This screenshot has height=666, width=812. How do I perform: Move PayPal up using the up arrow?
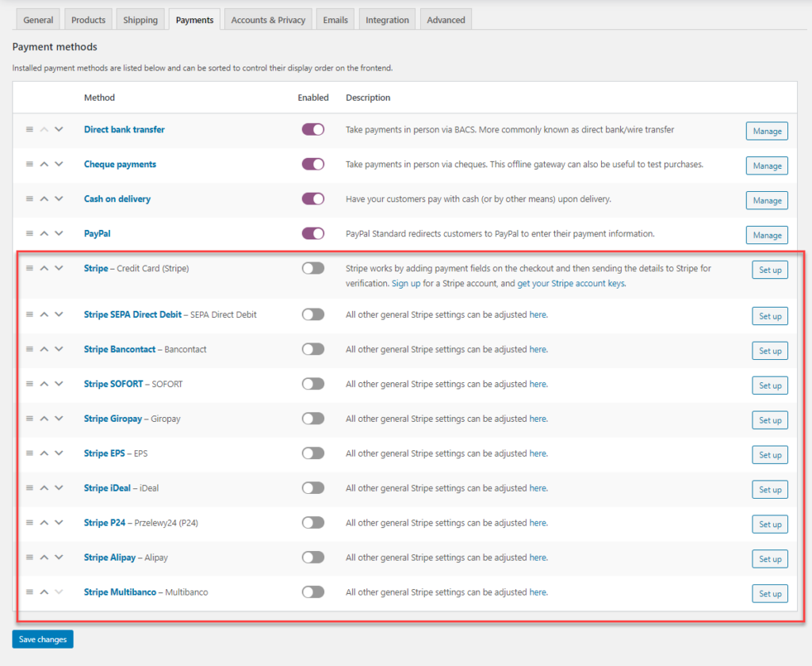click(x=44, y=234)
